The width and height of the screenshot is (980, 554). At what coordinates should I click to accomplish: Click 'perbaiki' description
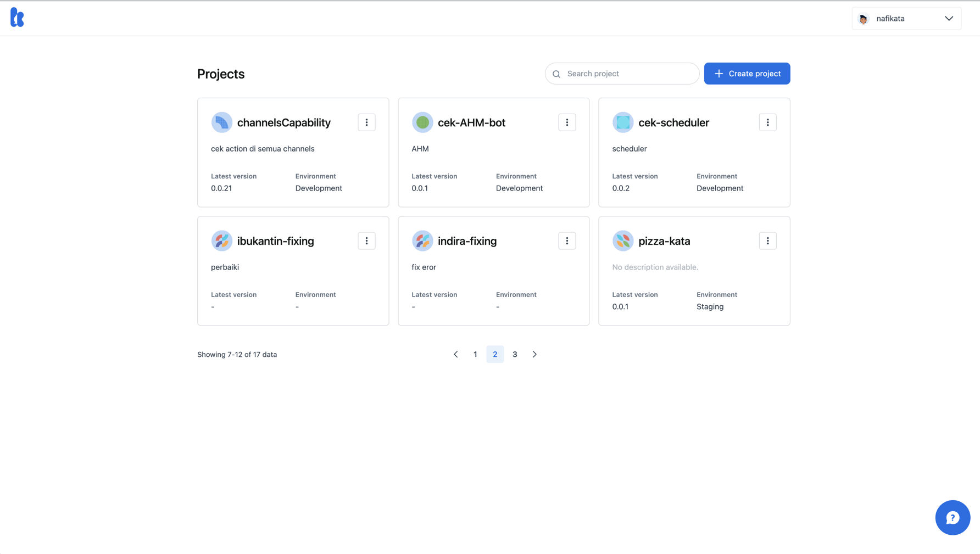click(x=225, y=267)
